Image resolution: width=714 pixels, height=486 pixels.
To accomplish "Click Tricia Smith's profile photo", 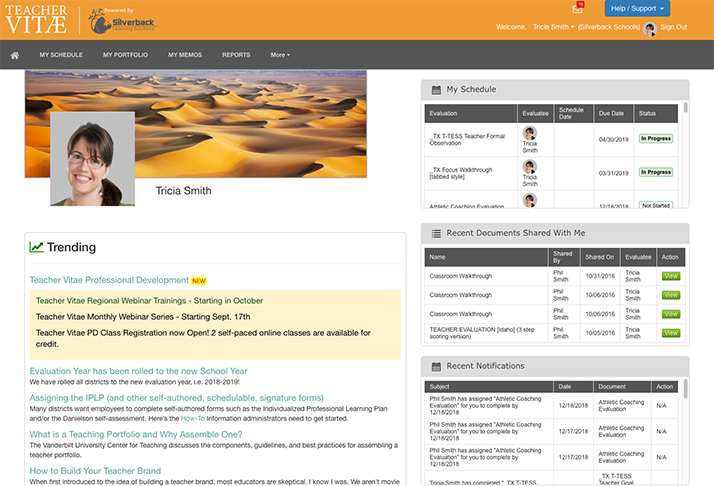I will [92, 158].
